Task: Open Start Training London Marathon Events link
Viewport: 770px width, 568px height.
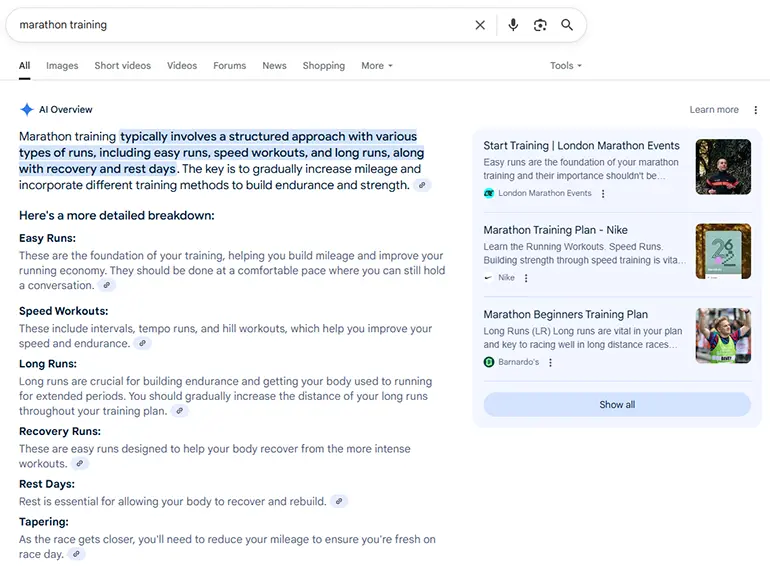Action: tap(581, 146)
